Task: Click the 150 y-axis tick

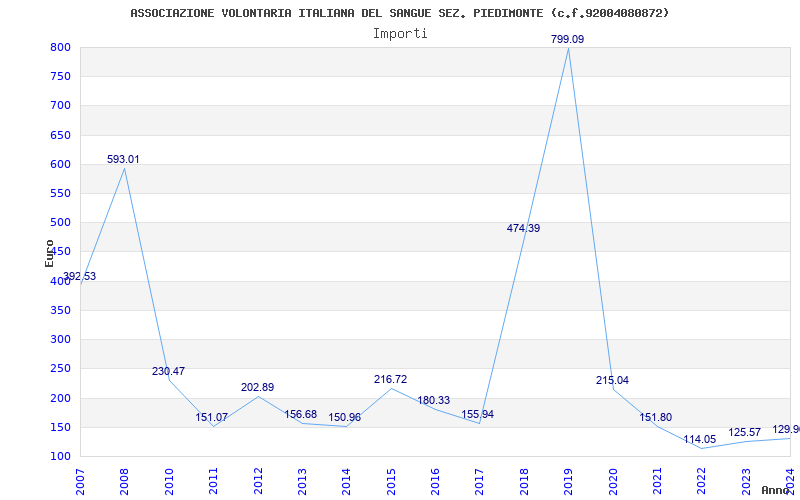Action: click(60, 427)
